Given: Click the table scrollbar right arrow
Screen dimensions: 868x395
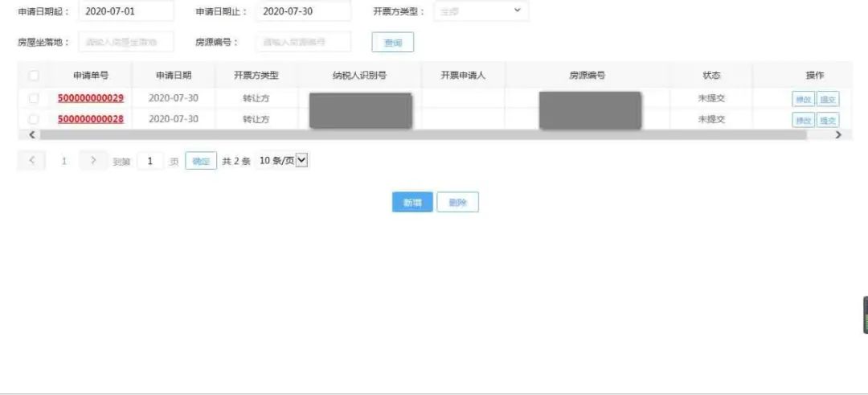Looking at the screenshot, I should (838, 134).
